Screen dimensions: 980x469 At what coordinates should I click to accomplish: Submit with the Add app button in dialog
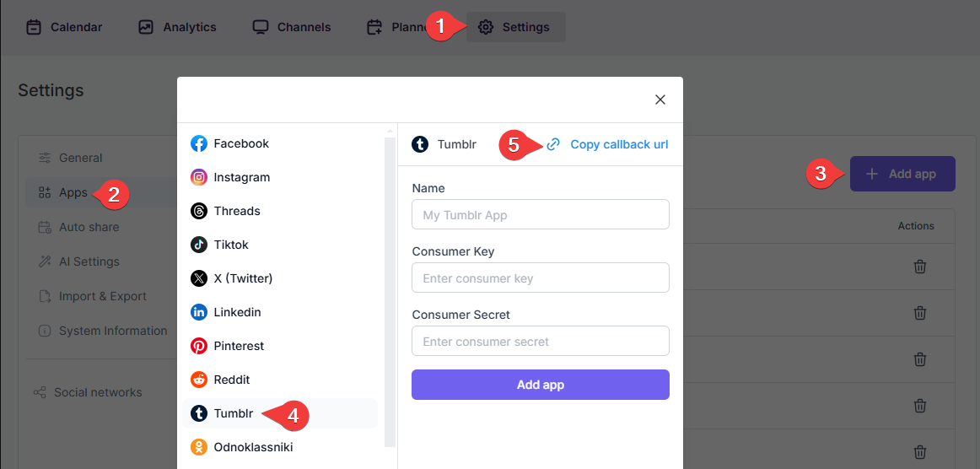(541, 385)
